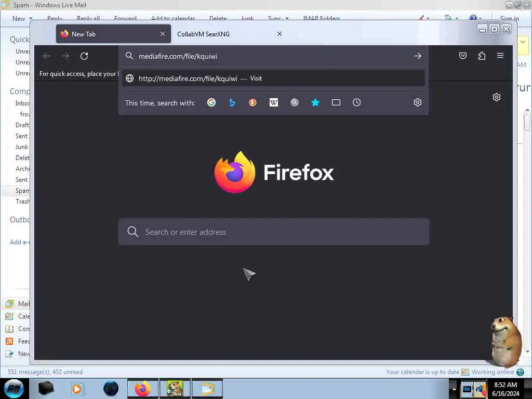The width and height of the screenshot is (532, 399).
Task: Open the Firefox taskbar button
Action: (x=143, y=389)
